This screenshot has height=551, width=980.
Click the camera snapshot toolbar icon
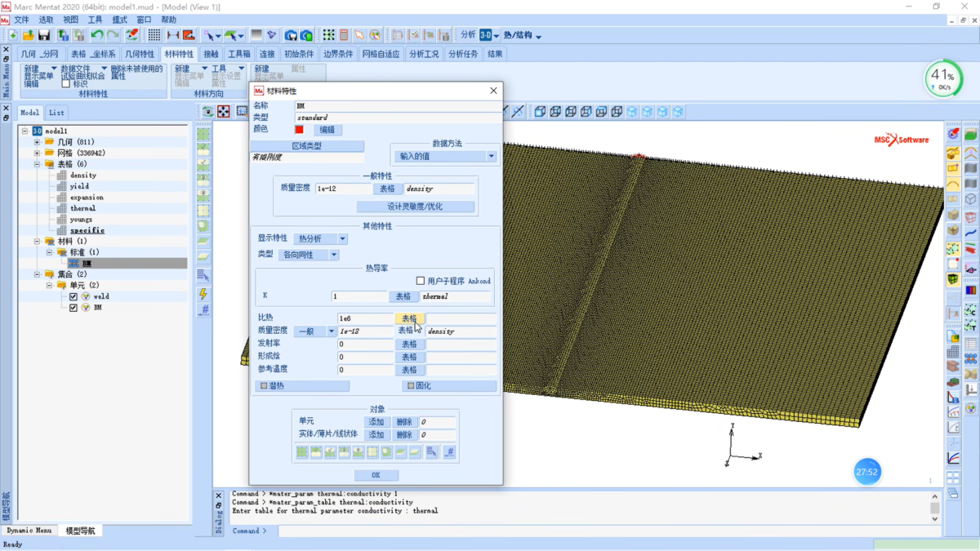pyautogui.click(x=291, y=35)
